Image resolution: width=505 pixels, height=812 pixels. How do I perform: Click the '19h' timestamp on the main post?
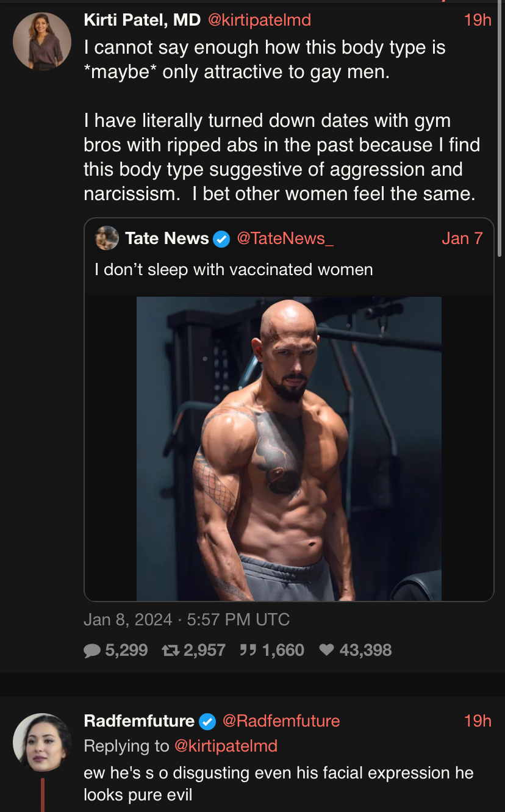coord(478,20)
